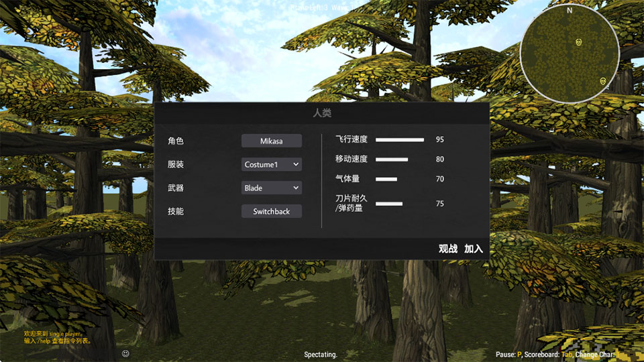
Task: Click the 人类 panel title header
Action: click(322, 113)
